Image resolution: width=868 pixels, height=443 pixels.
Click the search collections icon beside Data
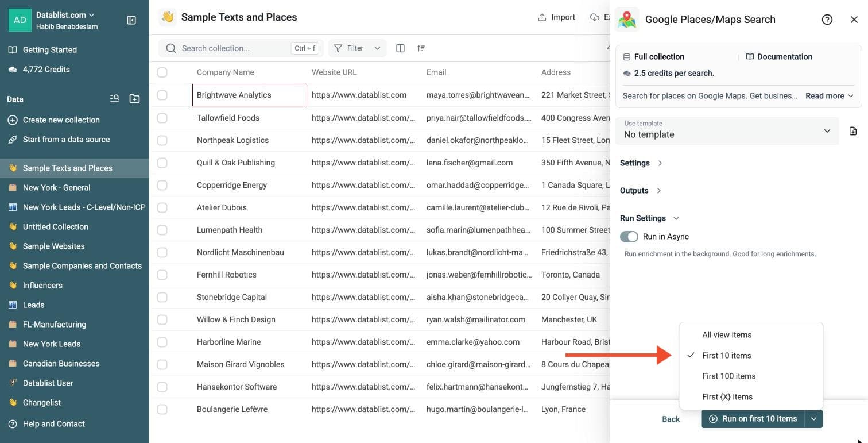tap(115, 99)
